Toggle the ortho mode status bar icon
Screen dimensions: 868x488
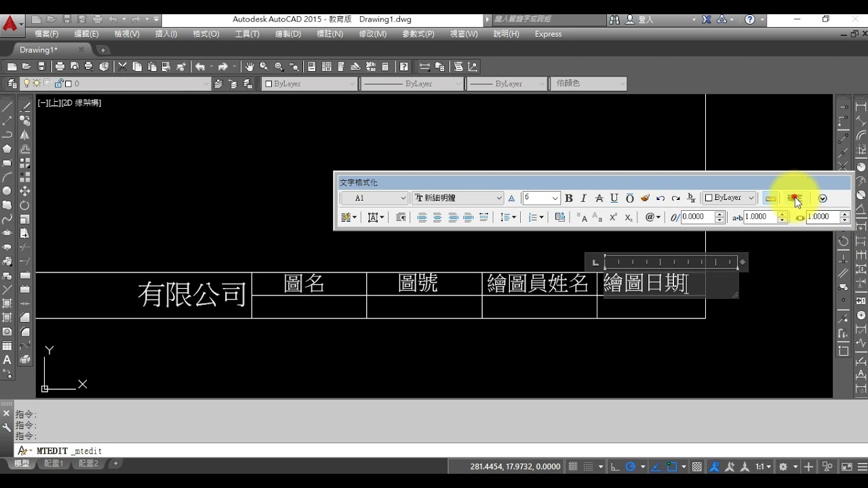[615, 467]
